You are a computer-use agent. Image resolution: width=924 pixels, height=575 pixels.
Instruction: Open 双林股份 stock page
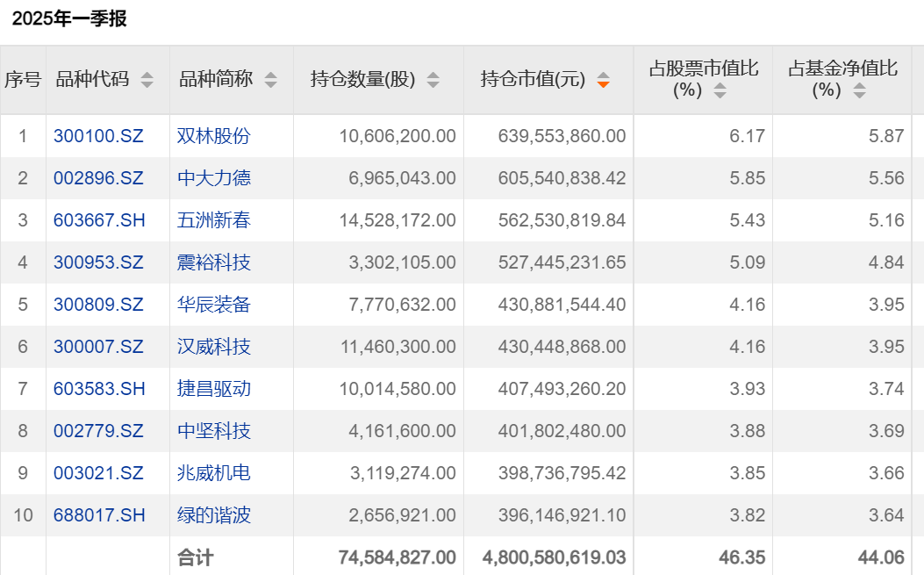coord(214,136)
